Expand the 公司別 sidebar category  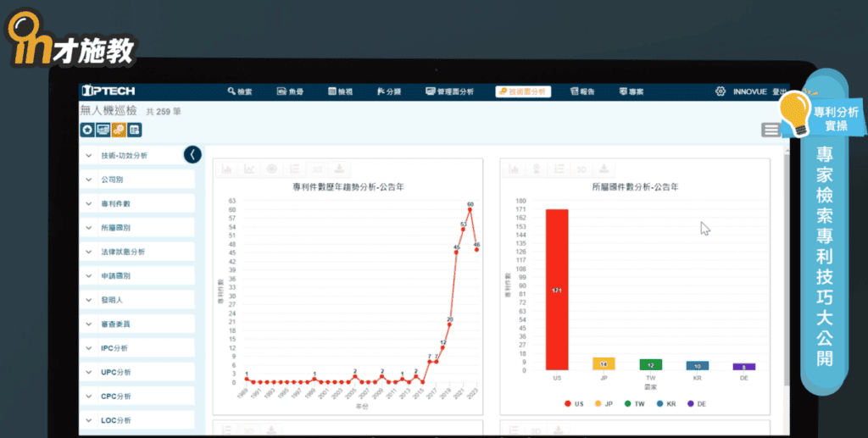pos(112,180)
